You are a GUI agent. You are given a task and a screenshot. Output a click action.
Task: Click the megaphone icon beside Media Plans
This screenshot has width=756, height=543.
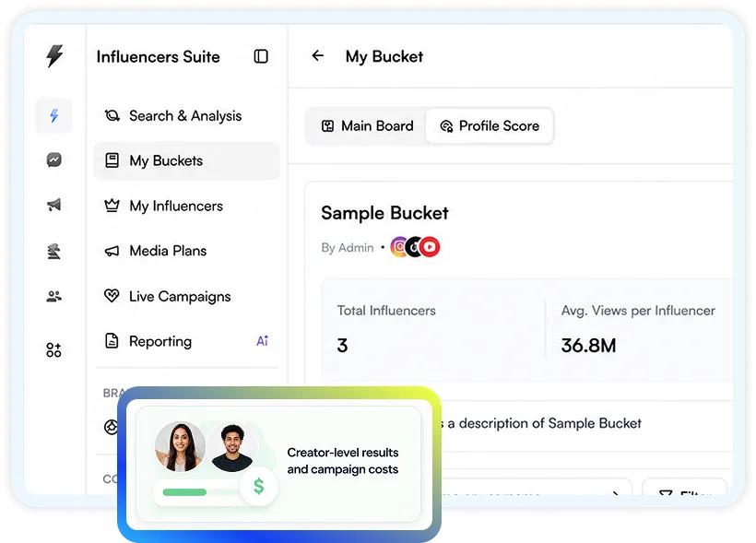[112, 251]
